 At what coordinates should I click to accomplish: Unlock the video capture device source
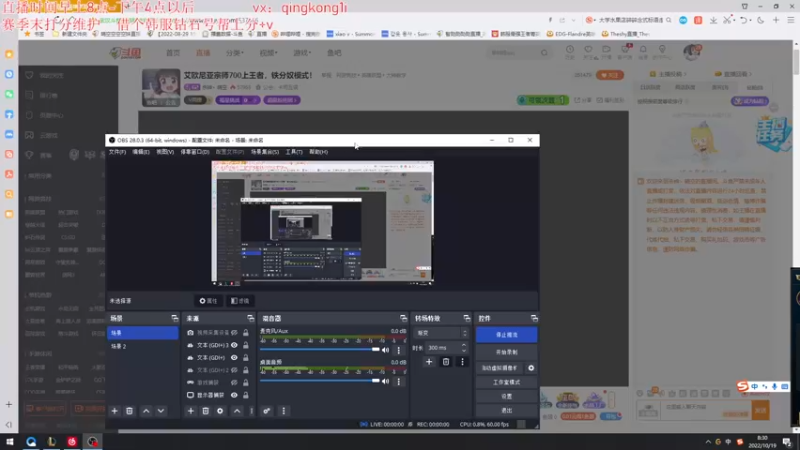click(245, 333)
